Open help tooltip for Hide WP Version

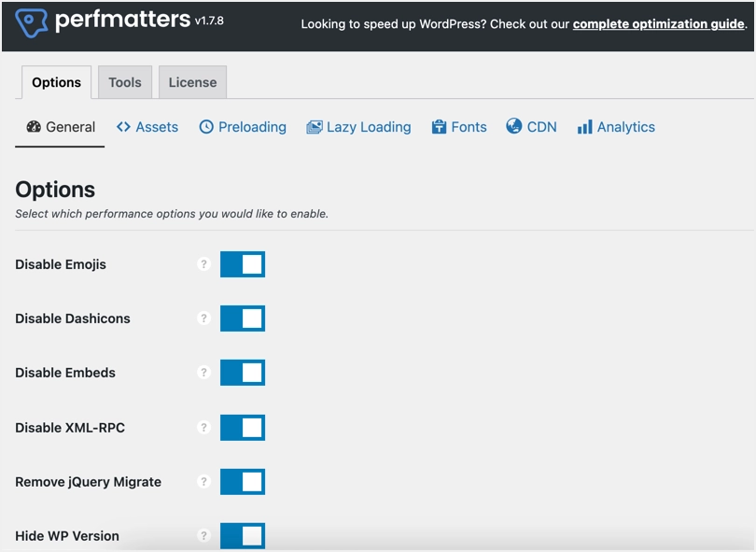(x=204, y=535)
